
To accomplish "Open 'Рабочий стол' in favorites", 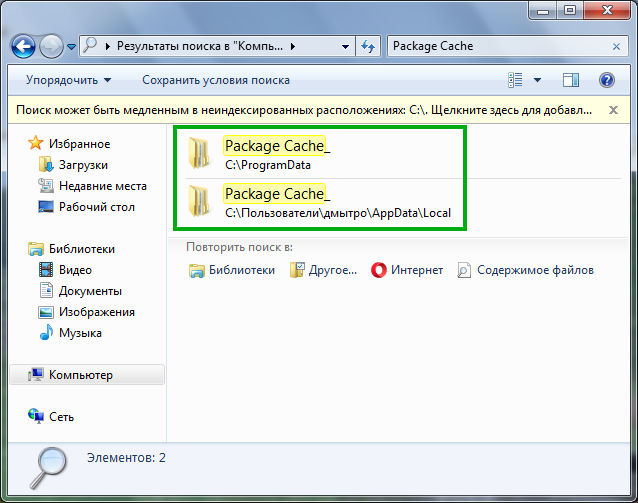I will (97, 207).
